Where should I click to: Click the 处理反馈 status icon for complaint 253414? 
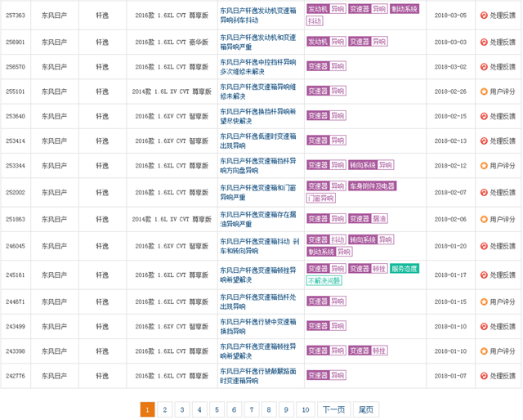pos(484,141)
